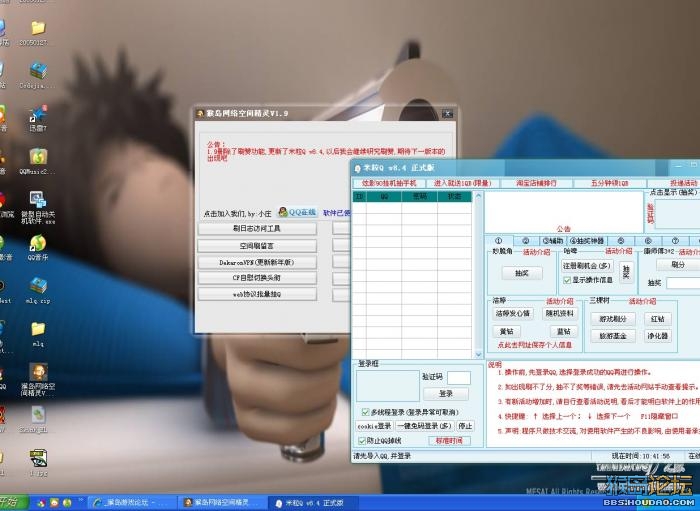Click DakaronVPN(更新新年版) button
Viewport: 700px width, 511px height.
pyautogui.click(x=257, y=262)
